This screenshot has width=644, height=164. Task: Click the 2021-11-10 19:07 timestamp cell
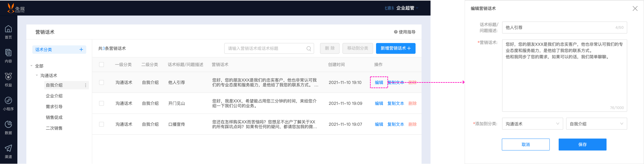[x=345, y=124]
